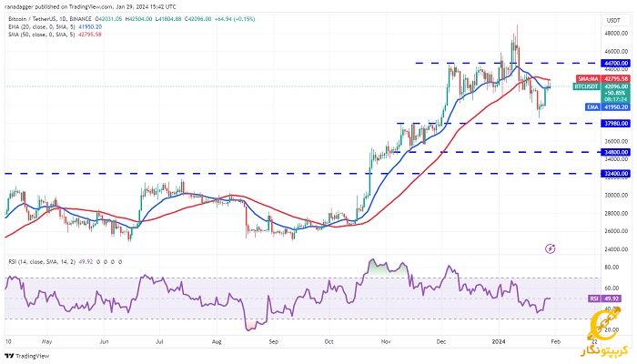Click the Dec label on time axis
Screen dimensions: 637x364
point(440,341)
